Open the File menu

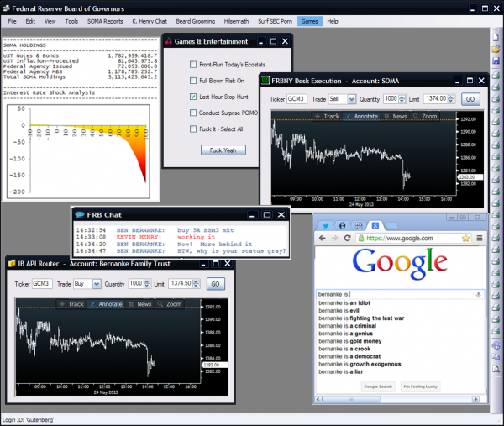click(x=13, y=21)
